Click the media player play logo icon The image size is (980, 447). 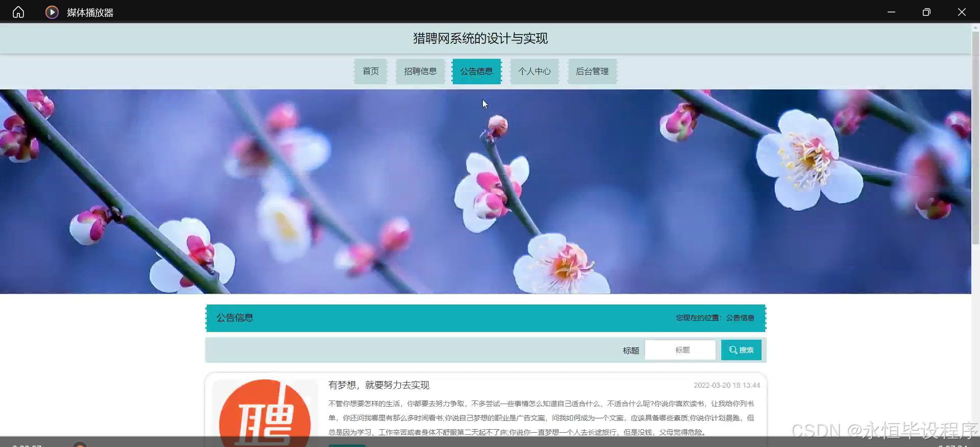(52, 12)
